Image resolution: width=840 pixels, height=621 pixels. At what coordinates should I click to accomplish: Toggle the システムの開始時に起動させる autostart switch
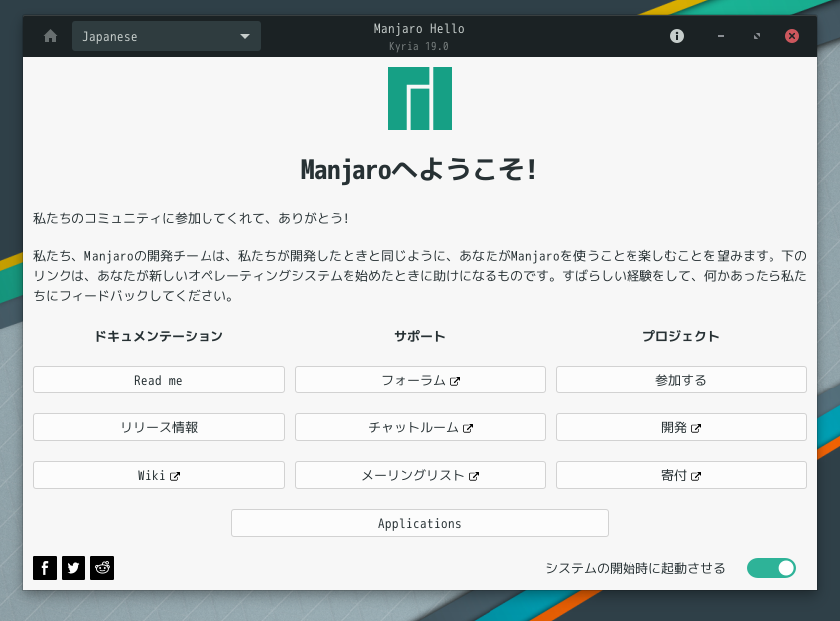pyautogui.click(x=771, y=568)
